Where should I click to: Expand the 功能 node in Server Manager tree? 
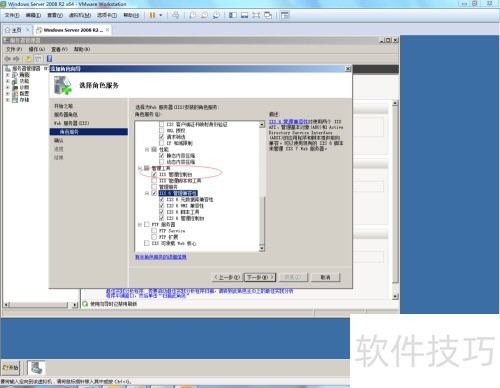coord(7,81)
